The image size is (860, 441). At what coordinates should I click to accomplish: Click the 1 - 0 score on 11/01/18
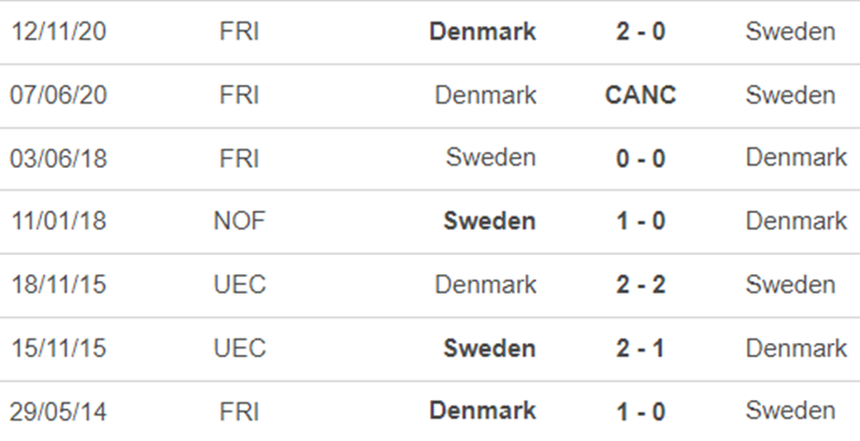[640, 221]
